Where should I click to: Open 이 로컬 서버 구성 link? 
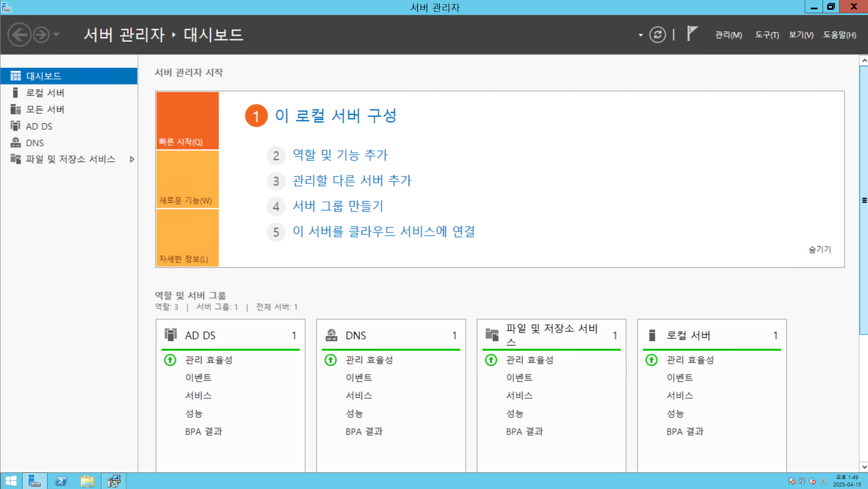(x=336, y=116)
